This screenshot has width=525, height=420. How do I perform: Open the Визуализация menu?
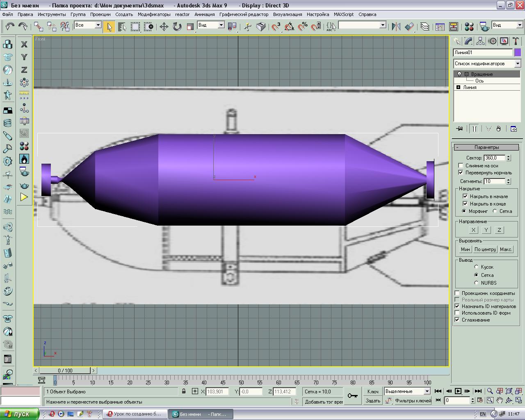click(287, 14)
